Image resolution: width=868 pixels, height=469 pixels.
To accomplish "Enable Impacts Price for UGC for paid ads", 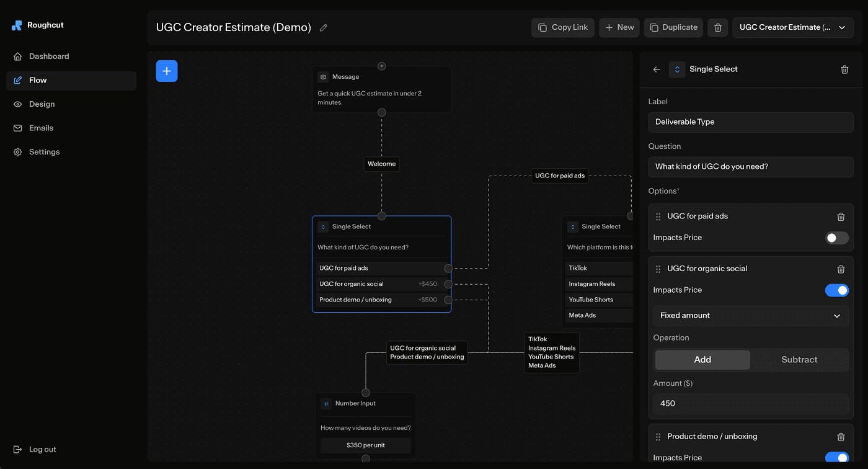I will point(836,238).
